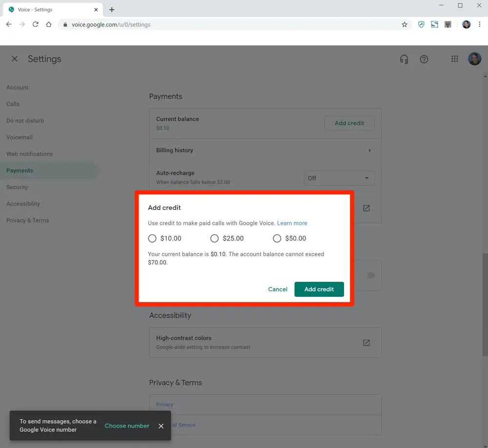
Task: Go to Security settings section
Action: tap(17, 187)
